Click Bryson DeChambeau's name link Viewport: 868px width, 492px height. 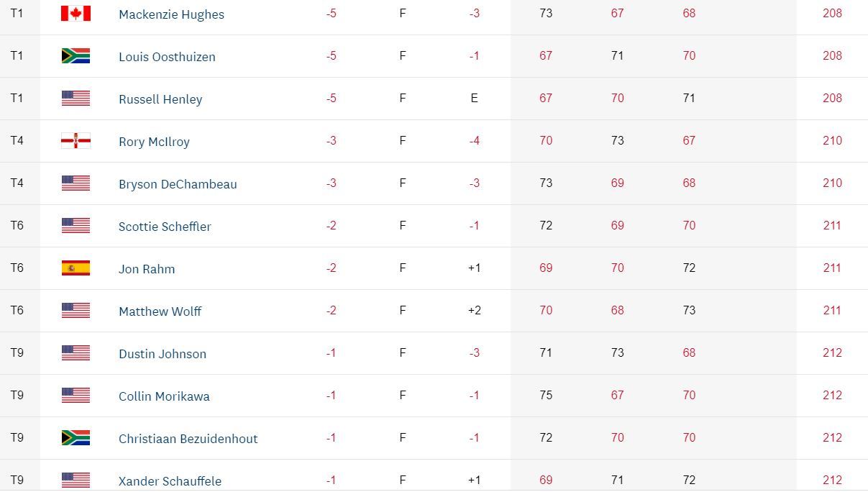[178, 184]
